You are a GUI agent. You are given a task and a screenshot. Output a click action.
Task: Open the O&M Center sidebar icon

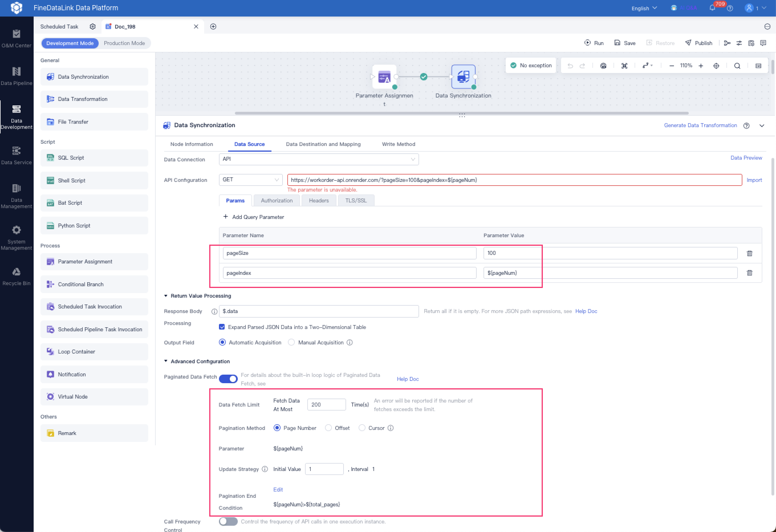point(16,38)
